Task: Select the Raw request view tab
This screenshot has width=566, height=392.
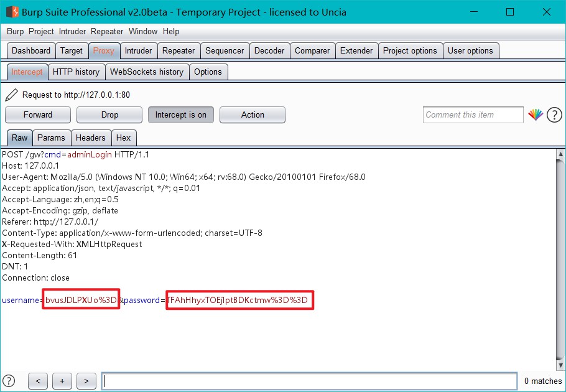Action: point(19,138)
